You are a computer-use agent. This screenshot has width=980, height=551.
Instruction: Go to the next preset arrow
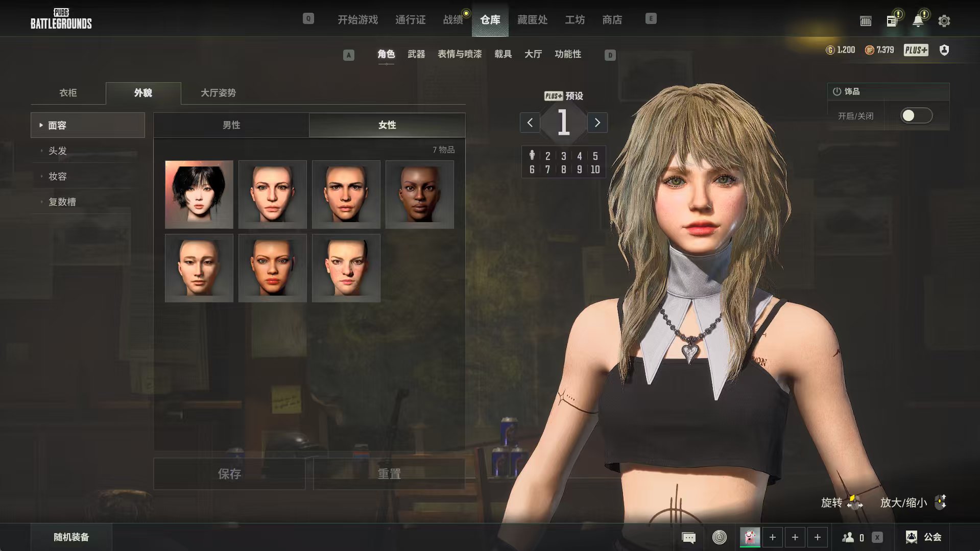click(597, 123)
